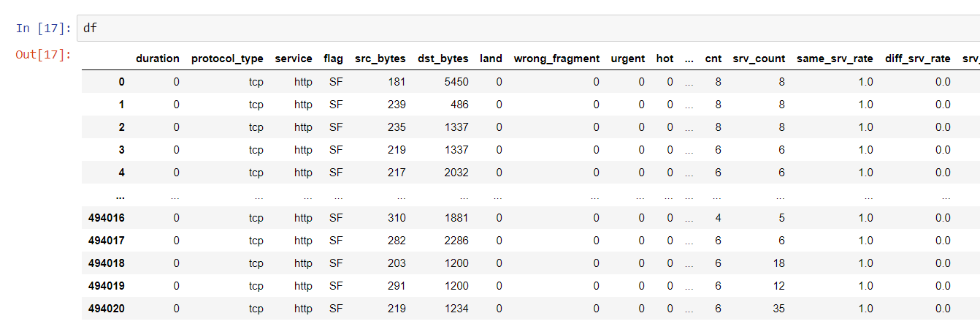Click dst_bytes value 1881
Screen dimensions: 980x324
pyautogui.click(x=456, y=218)
